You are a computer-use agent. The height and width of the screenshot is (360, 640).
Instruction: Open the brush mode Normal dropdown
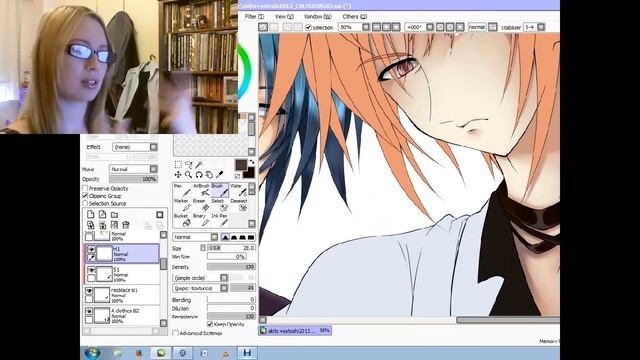(x=196, y=237)
